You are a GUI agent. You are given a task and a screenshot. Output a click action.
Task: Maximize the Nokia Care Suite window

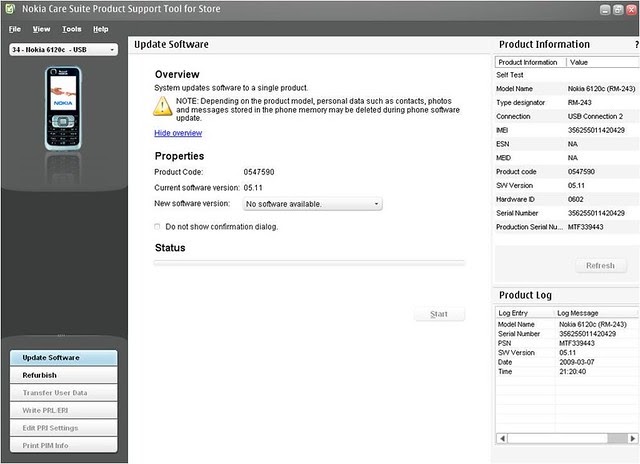618,10
